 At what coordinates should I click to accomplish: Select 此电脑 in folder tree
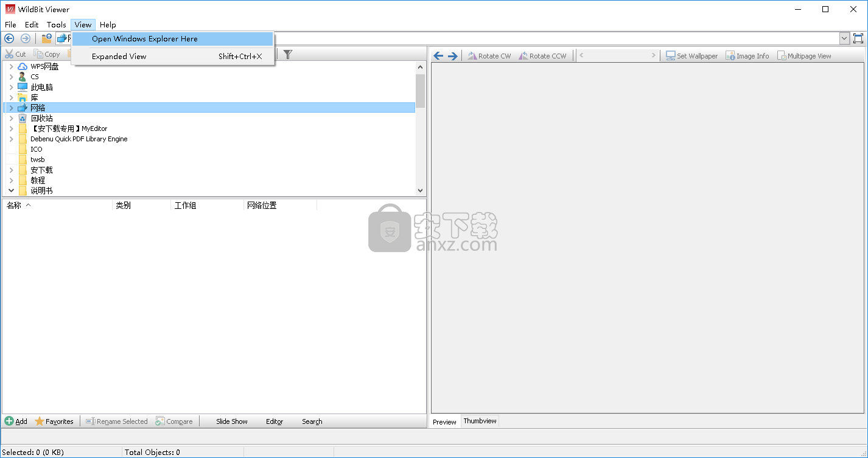tap(41, 87)
